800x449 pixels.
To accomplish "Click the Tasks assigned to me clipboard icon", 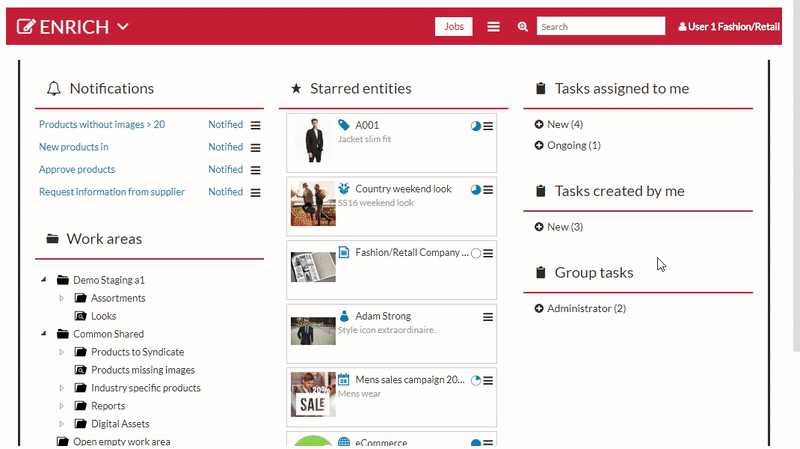I will 541,89.
